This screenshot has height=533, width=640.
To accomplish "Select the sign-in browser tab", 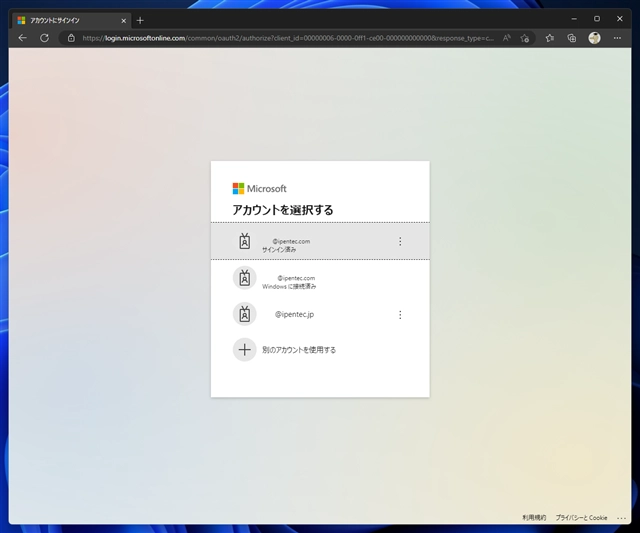I will (x=72, y=20).
